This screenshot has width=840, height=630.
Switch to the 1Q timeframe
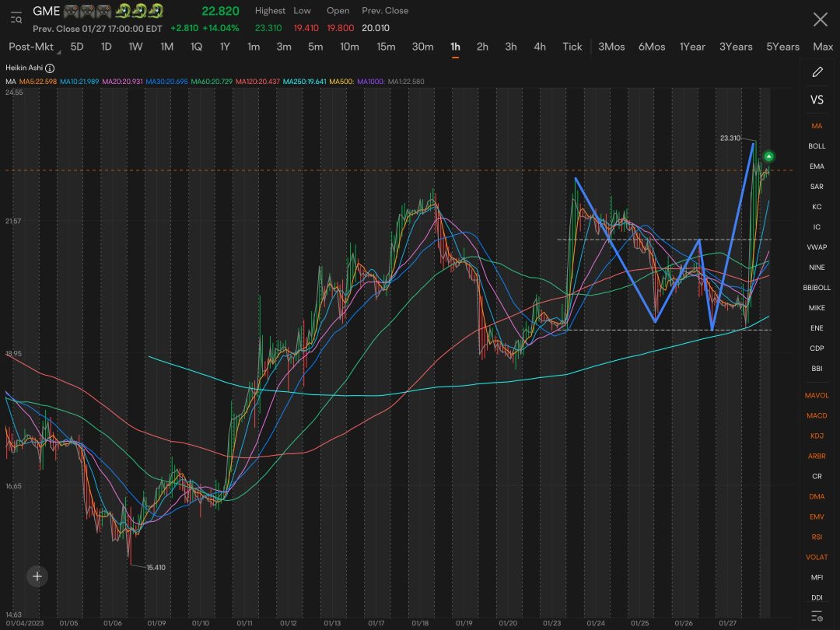tap(196, 47)
